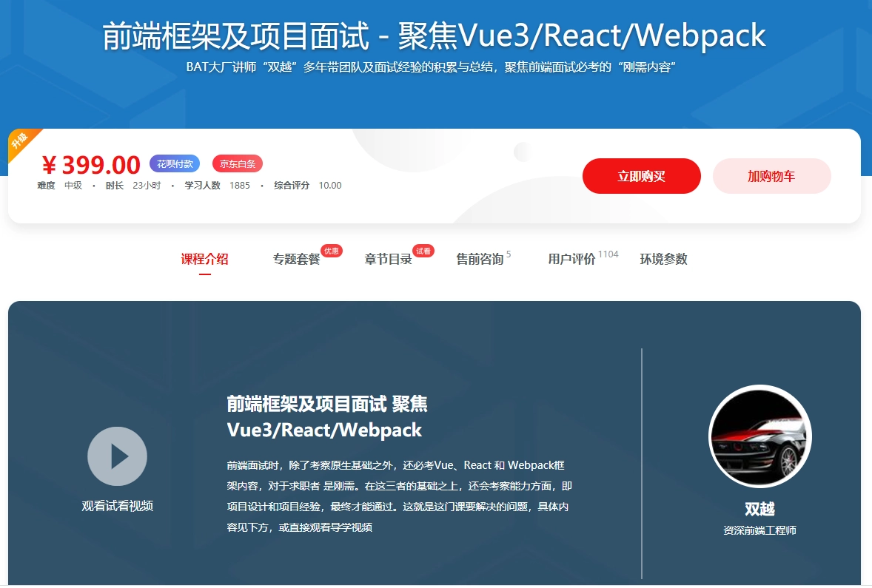
Task: Click the red 优惠 badge on 专题套餐
Action: (331, 250)
